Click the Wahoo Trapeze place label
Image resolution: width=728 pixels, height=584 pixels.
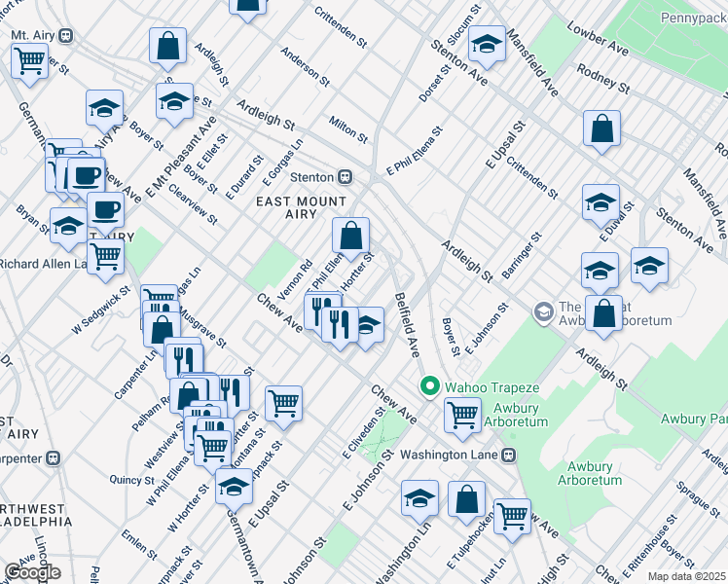point(492,387)
